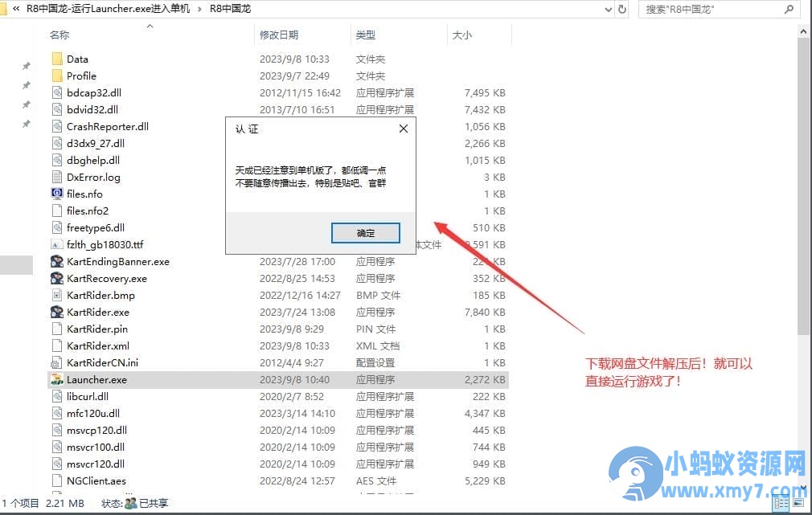The image size is (812, 515).
Task: Select the NGClient.aes file name
Action: 96,481
